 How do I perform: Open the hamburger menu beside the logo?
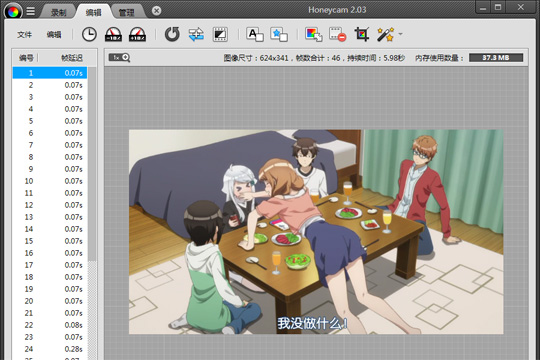[31, 11]
